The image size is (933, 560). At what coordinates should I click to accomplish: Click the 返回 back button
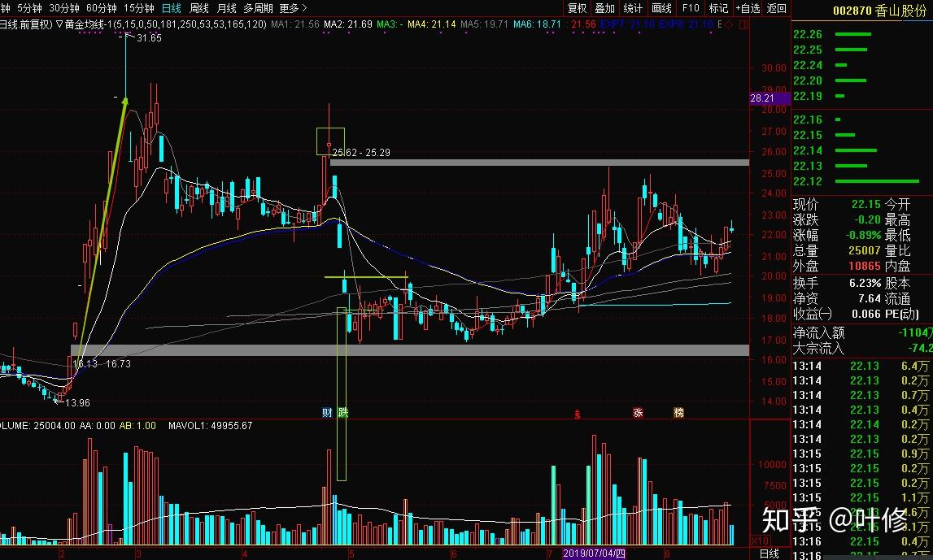point(777,8)
